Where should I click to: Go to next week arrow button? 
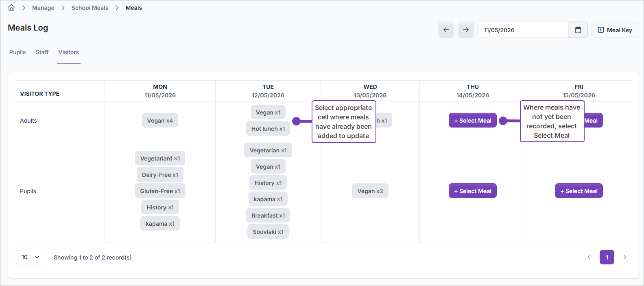click(466, 30)
